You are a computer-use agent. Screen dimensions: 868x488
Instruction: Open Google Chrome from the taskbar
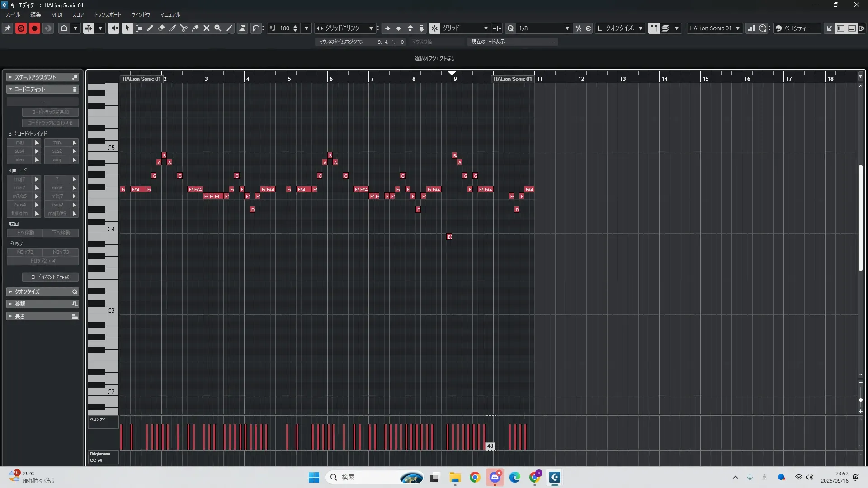pyautogui.click(x=475, y=477)
